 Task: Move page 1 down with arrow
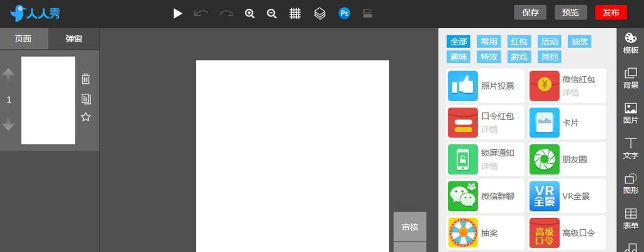coord(8,125)
